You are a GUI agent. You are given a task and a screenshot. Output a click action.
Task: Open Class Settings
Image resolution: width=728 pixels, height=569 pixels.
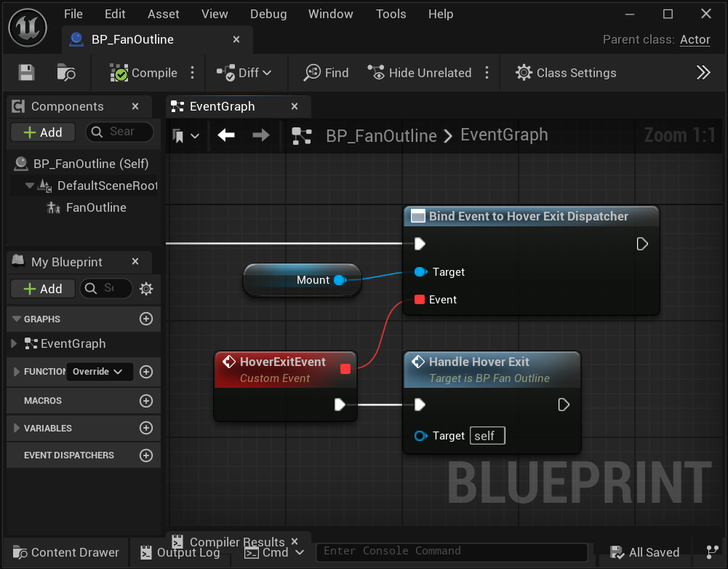click(566, 73)
